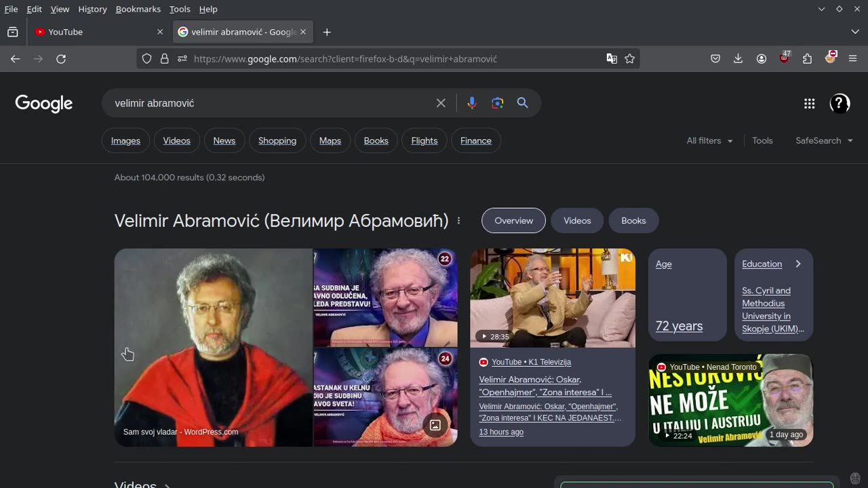This screenshot has height=488, width=868.
Task: Open Ss. Cyril and Methodius University link
Action: click(x=773, y=310)
